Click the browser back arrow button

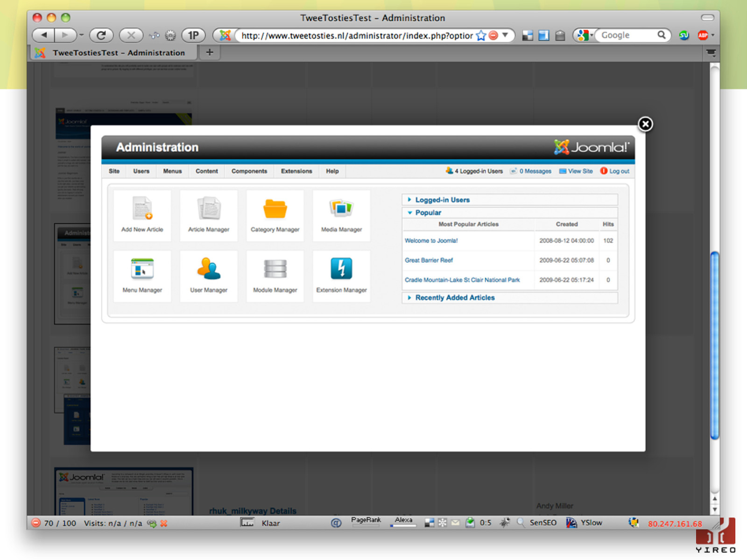[x=43, y=35]
